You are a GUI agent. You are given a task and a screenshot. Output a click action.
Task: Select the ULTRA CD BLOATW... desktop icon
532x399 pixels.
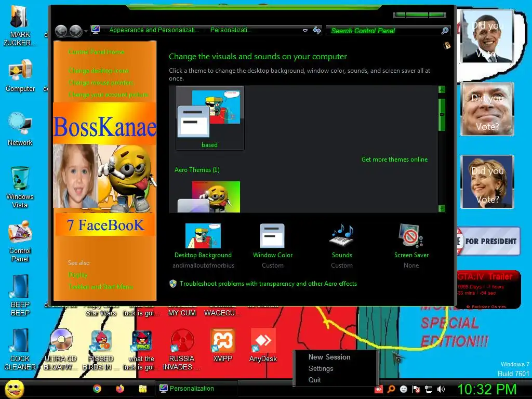click(60, 350)
